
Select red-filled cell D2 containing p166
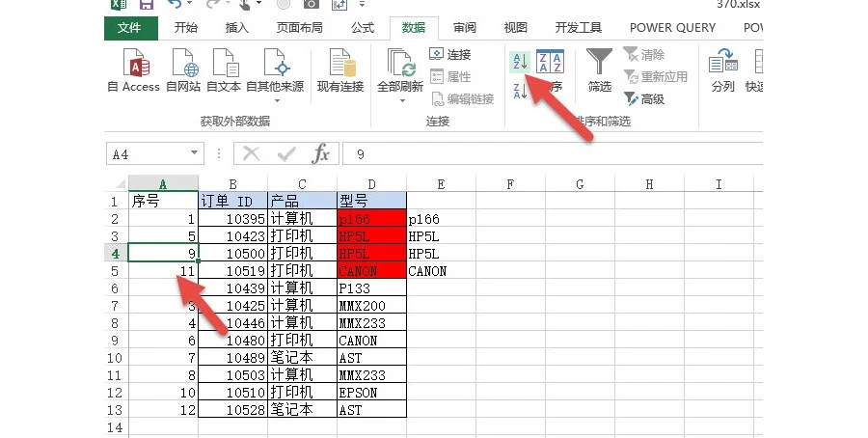(x=371, y=219)
